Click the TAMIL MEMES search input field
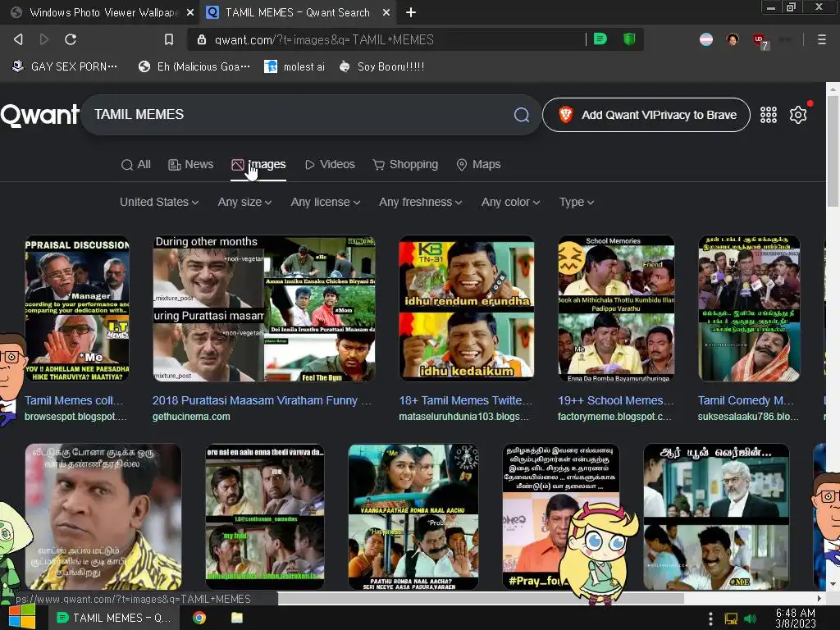Screen dimensions: 840x630 coord(300,115)
